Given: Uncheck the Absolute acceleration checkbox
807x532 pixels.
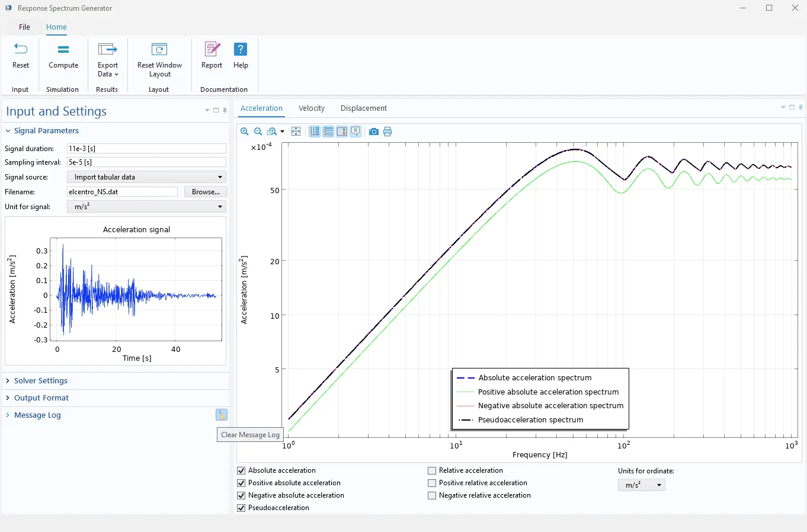Looking at the screenshot, I should coord(241,470).
